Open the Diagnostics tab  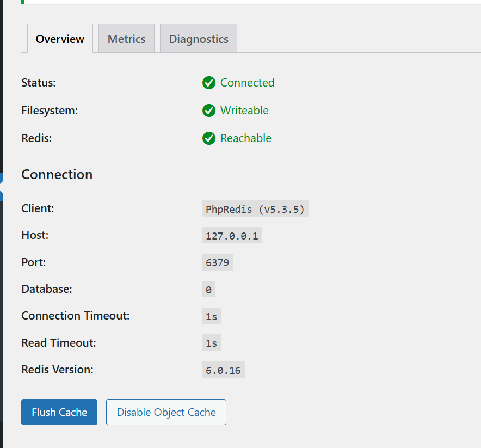[199, 38]
